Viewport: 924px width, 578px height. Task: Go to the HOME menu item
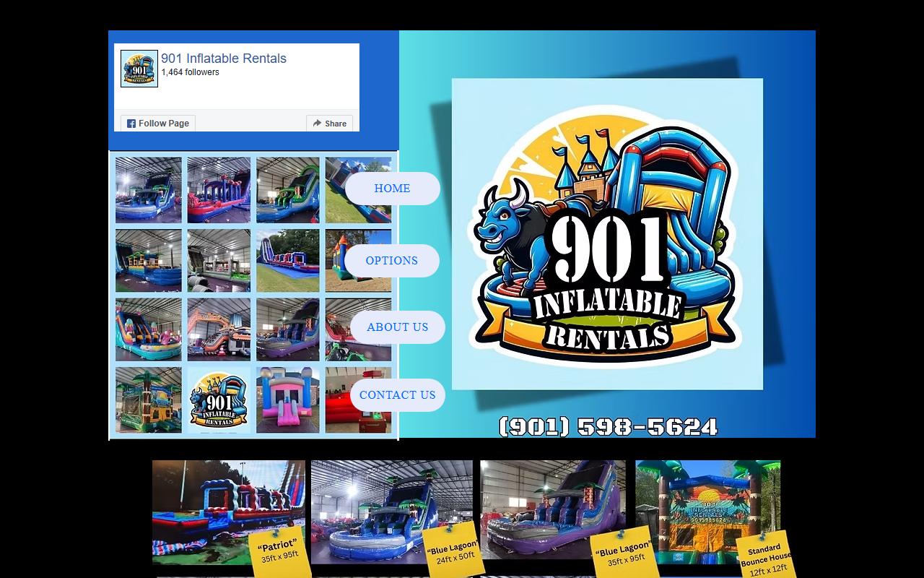393,189
